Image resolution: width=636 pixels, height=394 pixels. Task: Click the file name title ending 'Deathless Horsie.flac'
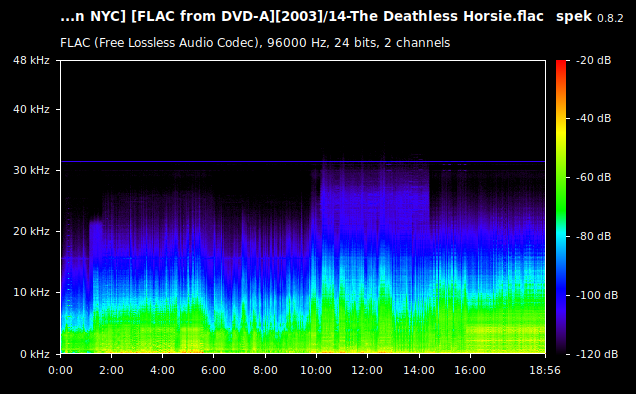pyautogui.click(x=302, y=17)
